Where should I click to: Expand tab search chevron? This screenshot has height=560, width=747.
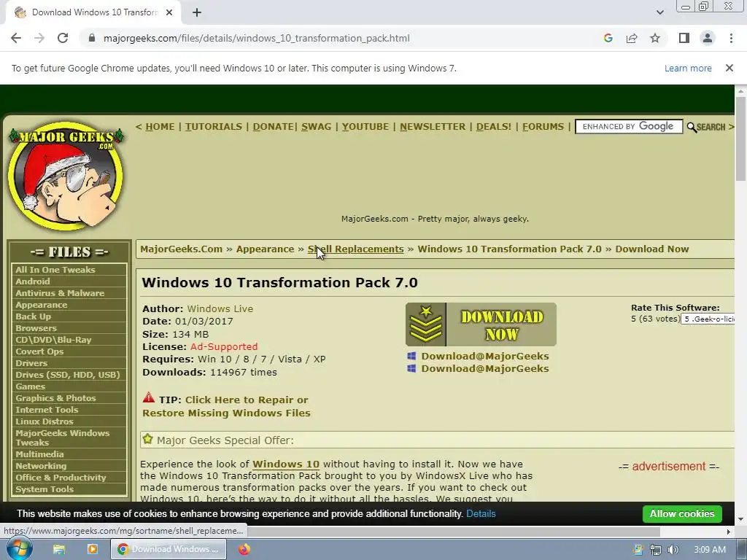(x=659, y=12)
